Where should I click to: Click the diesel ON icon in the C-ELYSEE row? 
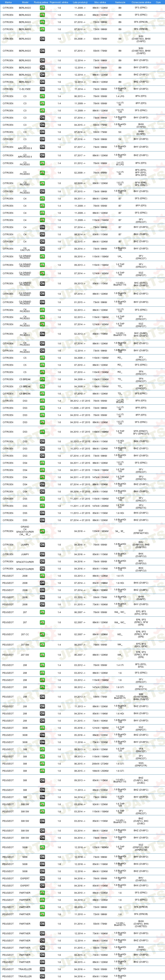pyautogui.click(x=42, y=89)
